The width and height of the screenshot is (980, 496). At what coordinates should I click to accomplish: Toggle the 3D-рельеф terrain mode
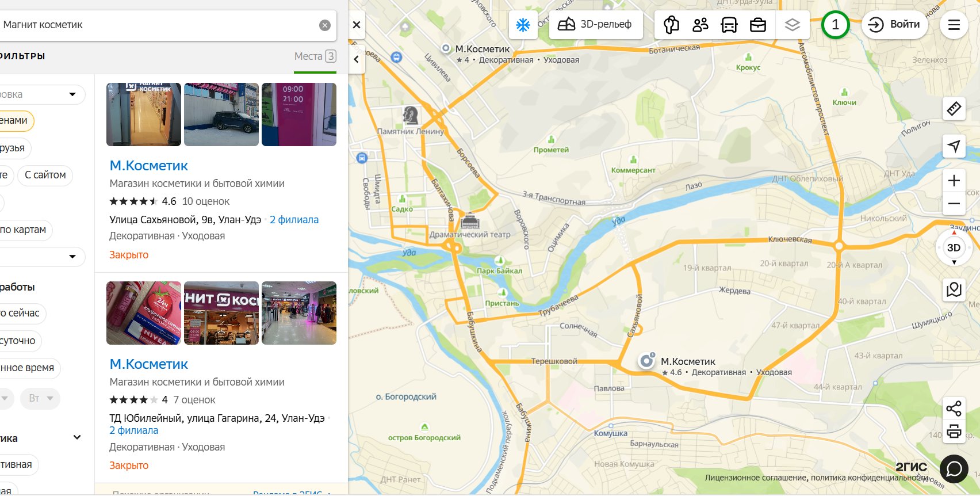pyautogui.click(x=595, y=25)
